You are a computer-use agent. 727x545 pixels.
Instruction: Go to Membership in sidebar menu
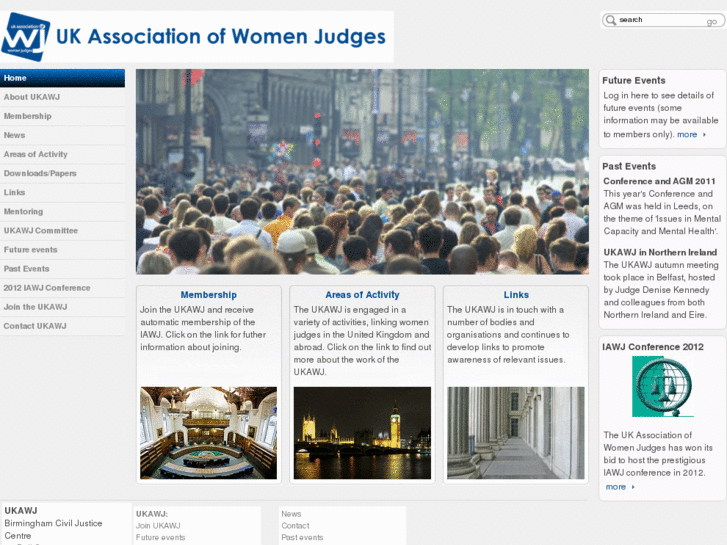point(62,116)
